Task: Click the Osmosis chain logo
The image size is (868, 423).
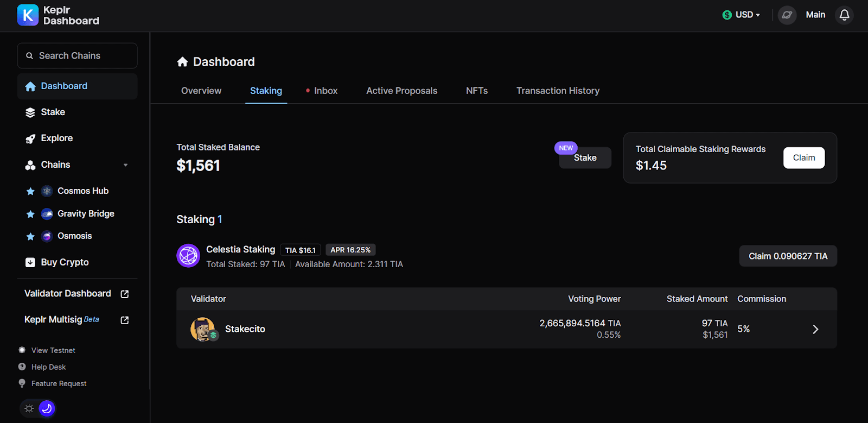Action: click(x=47, y=236)
